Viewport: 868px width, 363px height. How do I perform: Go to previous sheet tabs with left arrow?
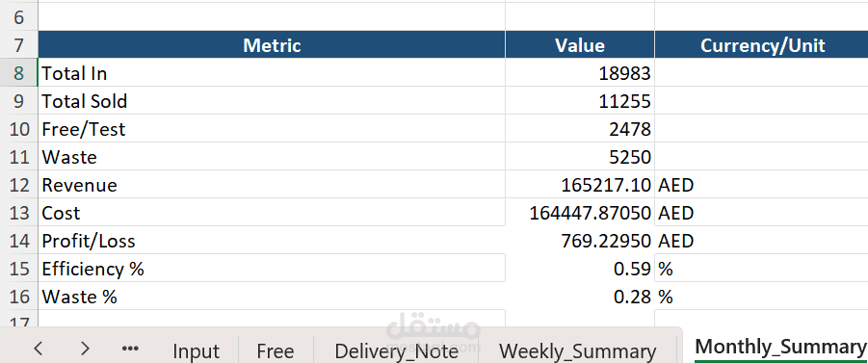[38, 348]
